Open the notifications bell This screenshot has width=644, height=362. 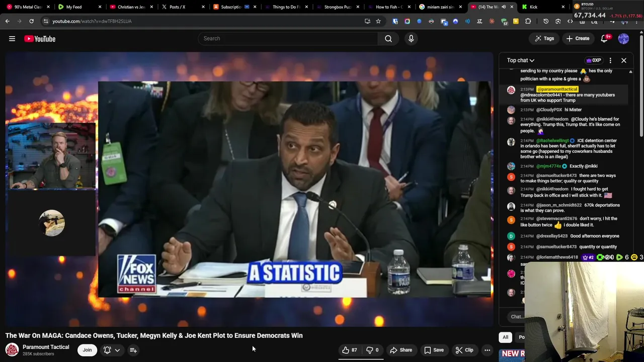point(605,39)
